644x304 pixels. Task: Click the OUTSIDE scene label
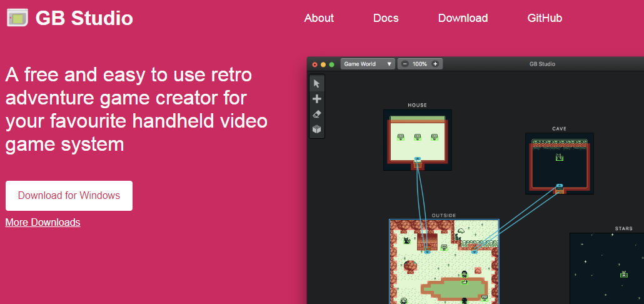[x=444, y=215]
